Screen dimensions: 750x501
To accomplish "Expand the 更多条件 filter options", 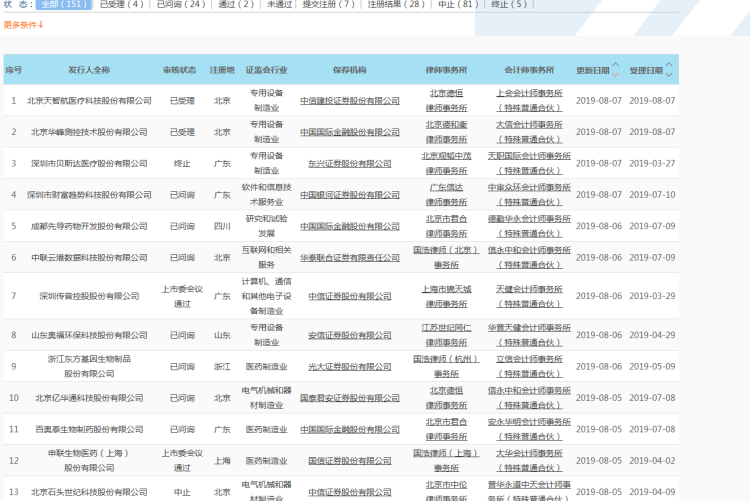I will 24,24.
